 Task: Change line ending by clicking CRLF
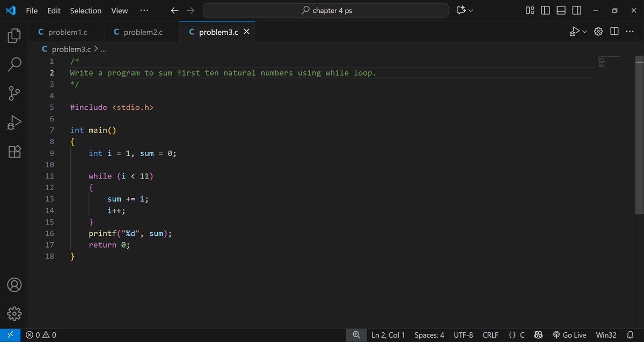point(491,334)
